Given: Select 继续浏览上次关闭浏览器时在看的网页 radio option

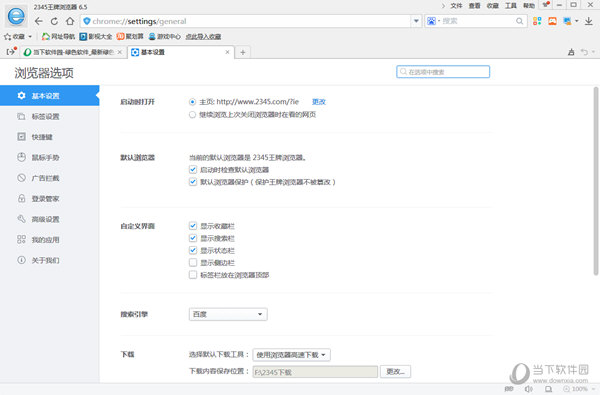Looking at the screenshot, I should click(x=192, y=114).
